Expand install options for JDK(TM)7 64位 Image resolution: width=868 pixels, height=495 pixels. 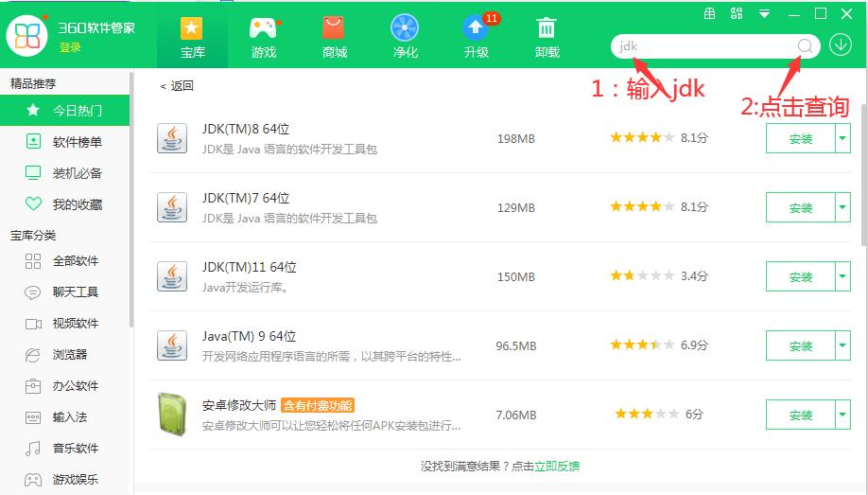point(842,208)
